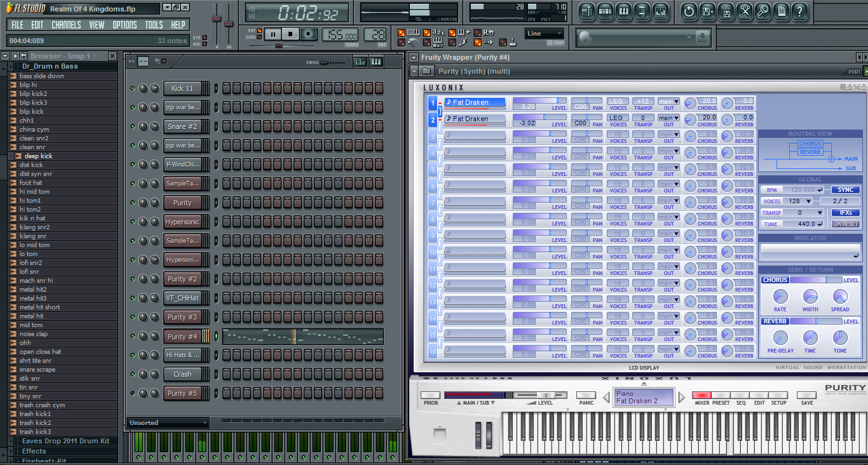868x465 pixels.
Task: Open the one-click audio editor scissors icon
Action: (x=744, y=11)
